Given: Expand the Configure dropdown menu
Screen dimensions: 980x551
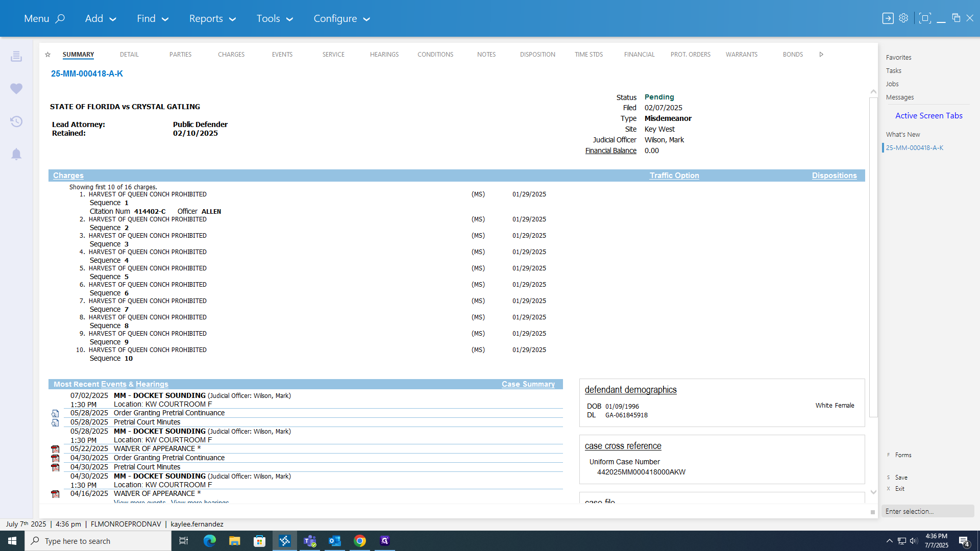Looking at the screenshot, I should pyautogui.click(x=341, y=18).
